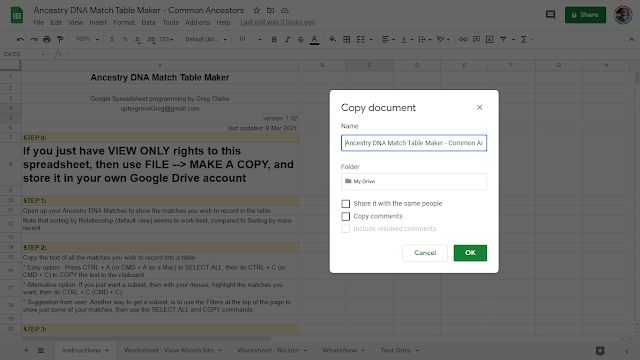Toggle bold formatting
Image resolution: width=640 pixels, height=360 pixels.
pos(274,40)
